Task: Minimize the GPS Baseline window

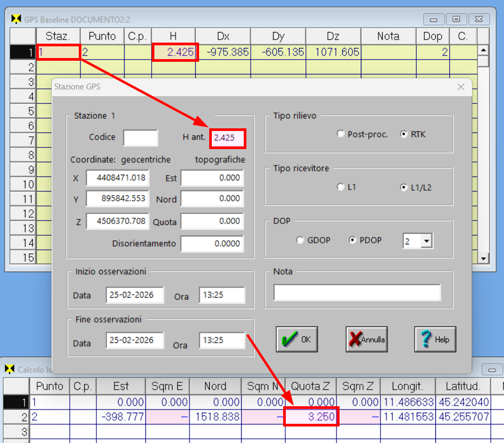Action: click(x=434, y=19)
